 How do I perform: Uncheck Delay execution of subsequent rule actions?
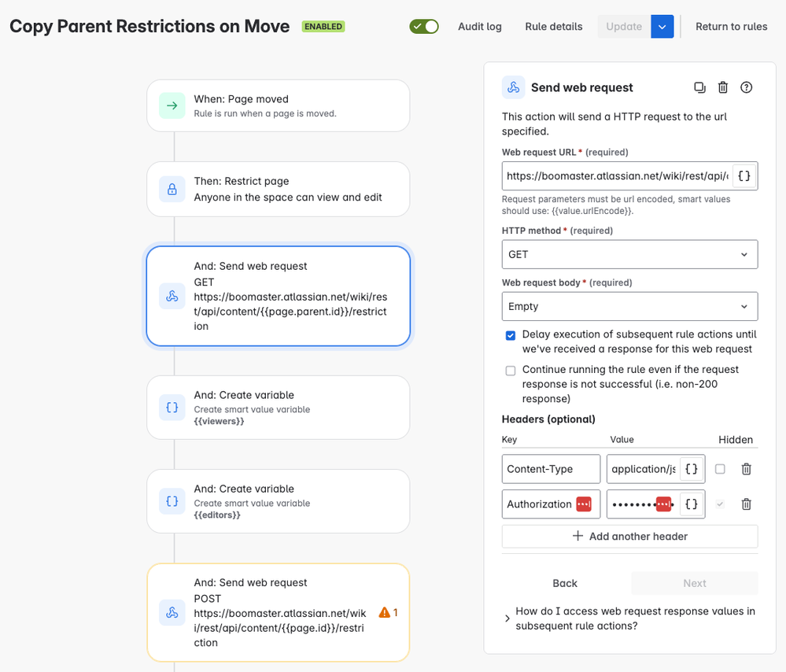pos(511,335)
